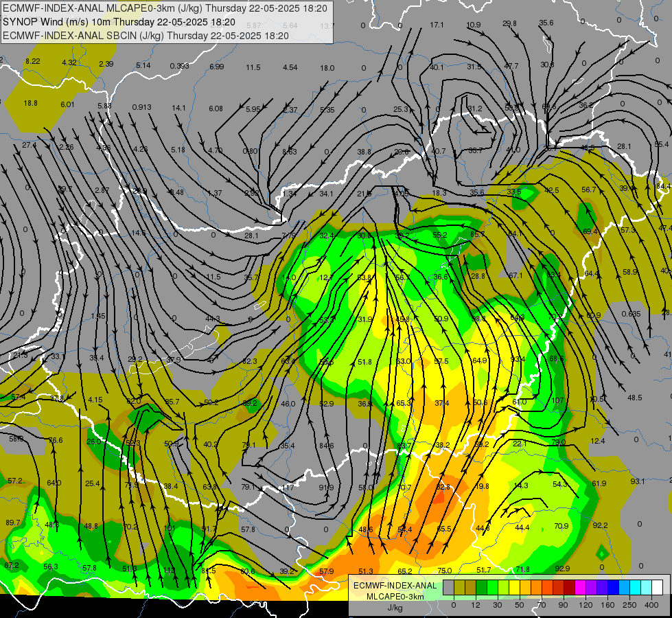Click the '48.5' data value
The height and width of the screenshot is (618, 672).
635,398
